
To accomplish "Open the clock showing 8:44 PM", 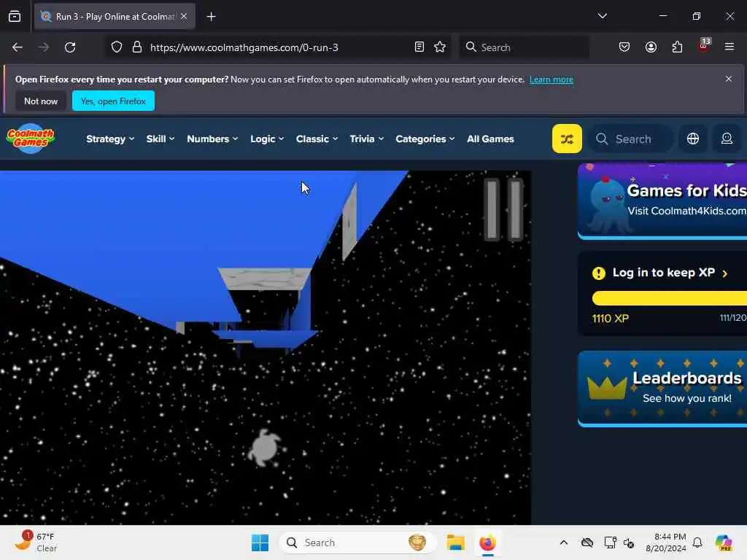I will [665, 542].
